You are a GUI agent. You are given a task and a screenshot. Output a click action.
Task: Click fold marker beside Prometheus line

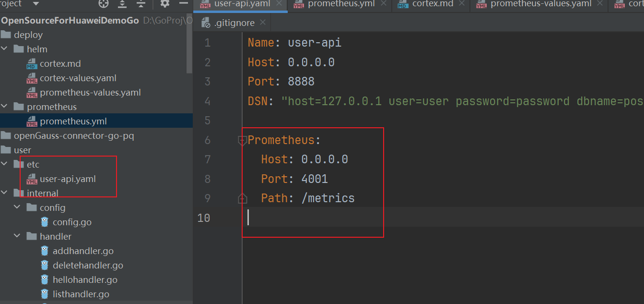(243, 140)
